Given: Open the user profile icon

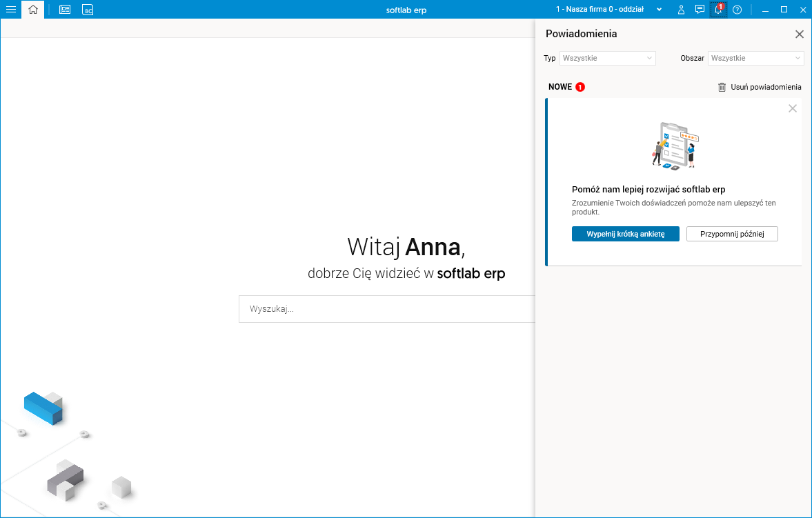Looking at the screenshot, I should pos(681,10).
